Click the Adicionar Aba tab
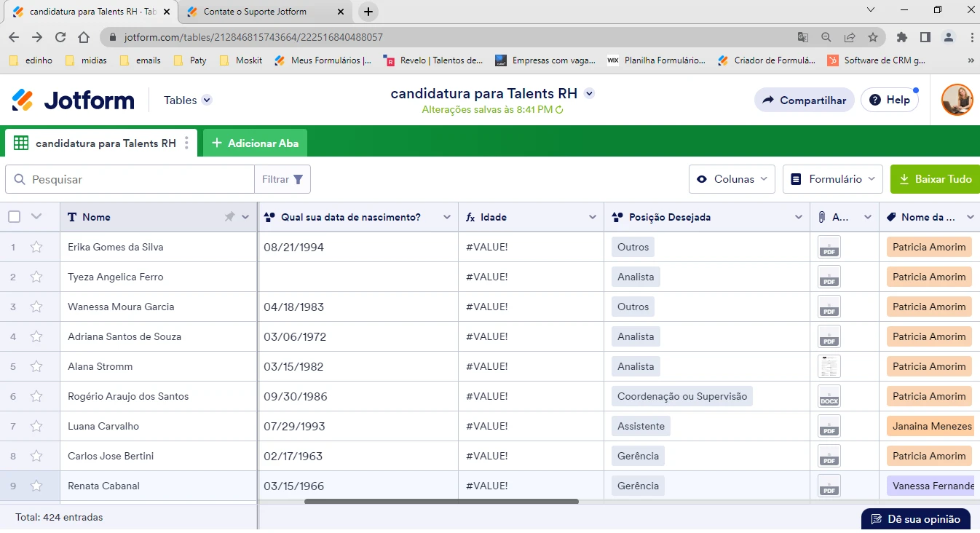Viewport: 980px width, 533px height. tap(255, 143)
